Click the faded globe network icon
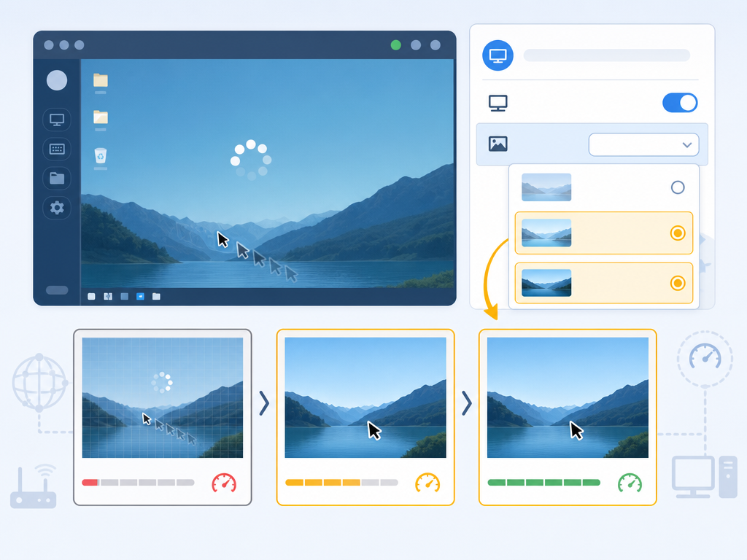Viewport: 747px width, 560px height. point(39,383)
